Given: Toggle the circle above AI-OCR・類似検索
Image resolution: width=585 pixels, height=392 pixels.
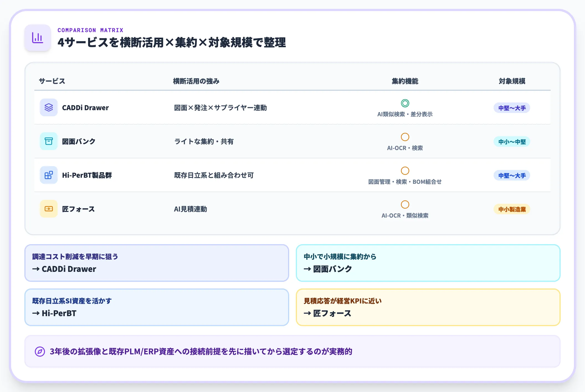Looking at the screenshot, I should click(405, 205).
